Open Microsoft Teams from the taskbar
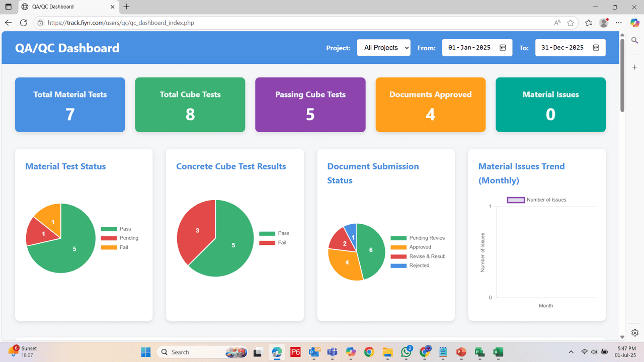The width and height of the screenshot is (644, 362). (x=332, y=352)
